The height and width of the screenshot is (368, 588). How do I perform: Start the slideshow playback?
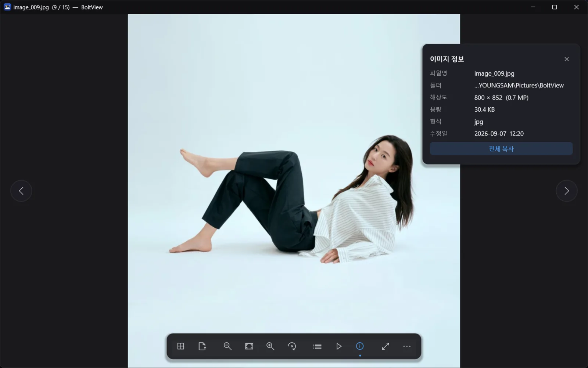point(338,346)
